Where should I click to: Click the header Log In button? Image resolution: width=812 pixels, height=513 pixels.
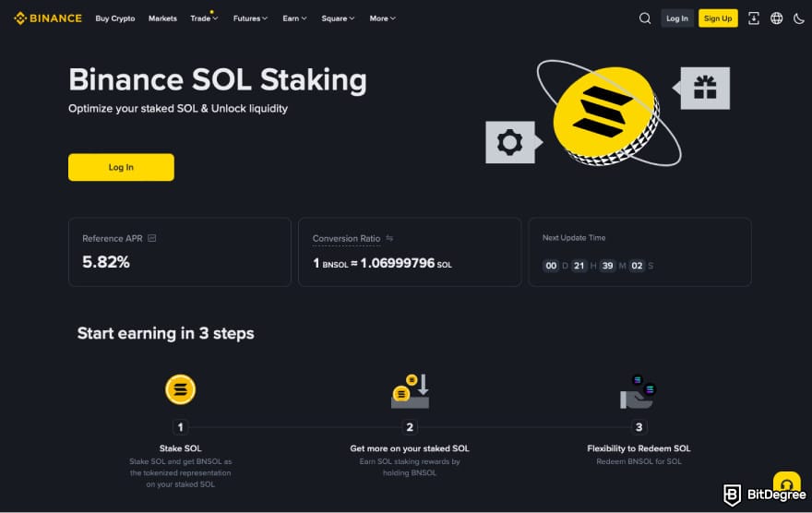[x=677, y=18]
